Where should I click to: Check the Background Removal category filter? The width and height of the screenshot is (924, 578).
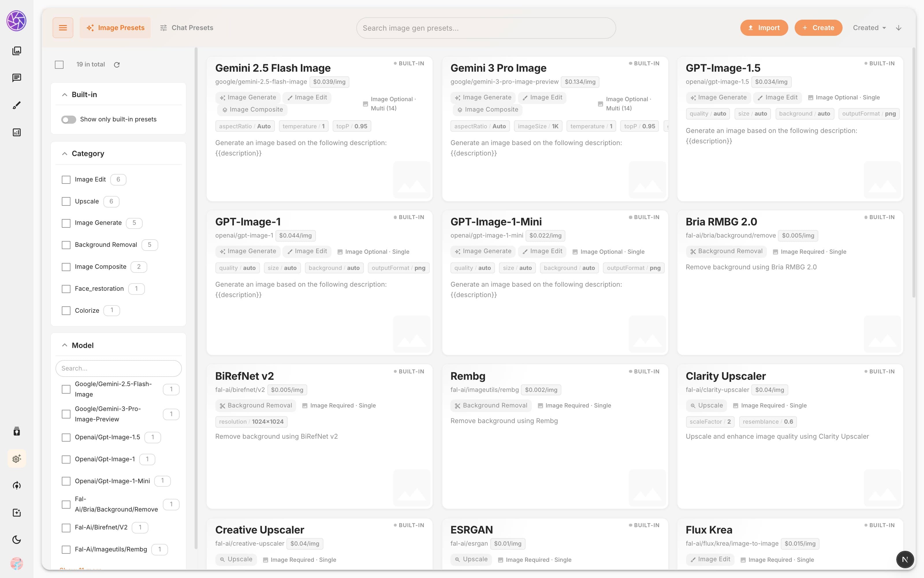tap(66, 245)
